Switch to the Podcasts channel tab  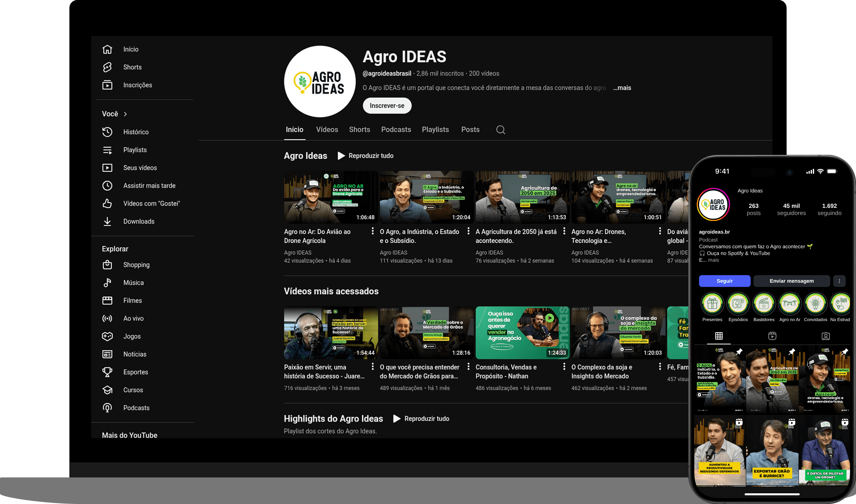[x=396, y=129]
